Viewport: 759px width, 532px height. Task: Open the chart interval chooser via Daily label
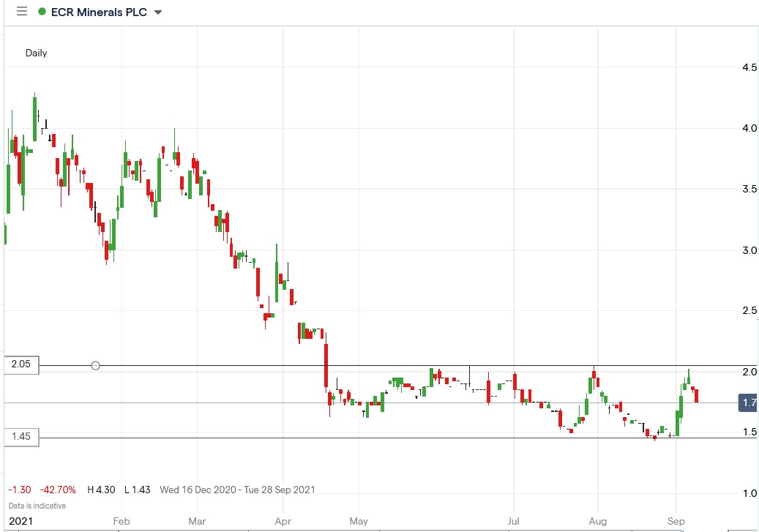point(36,53)
